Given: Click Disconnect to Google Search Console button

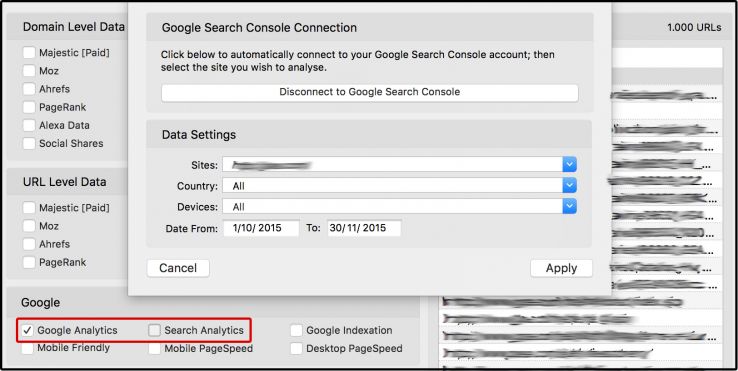Looking at the screenshot, I should click(369, 92).
